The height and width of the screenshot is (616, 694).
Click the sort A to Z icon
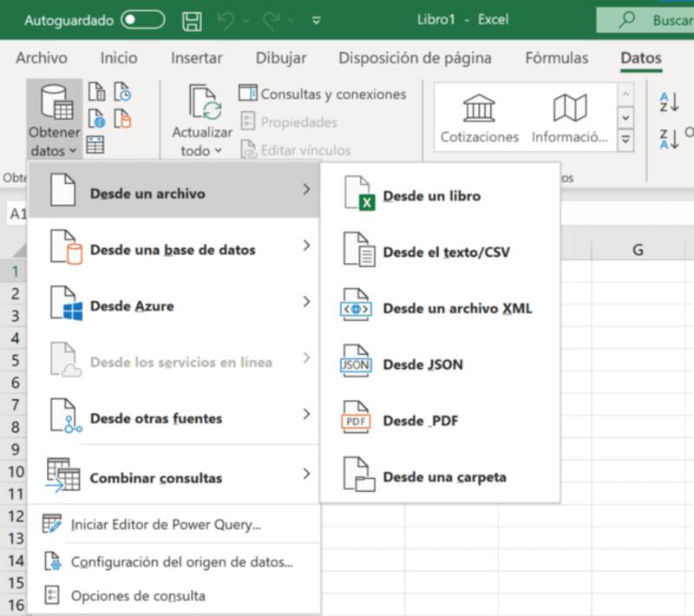point(669,102)
